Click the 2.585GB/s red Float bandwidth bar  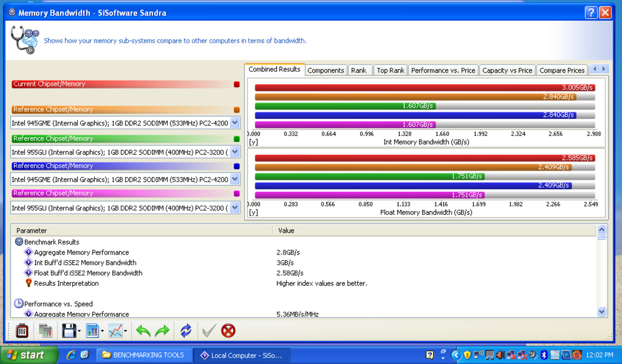coord(425,158)
